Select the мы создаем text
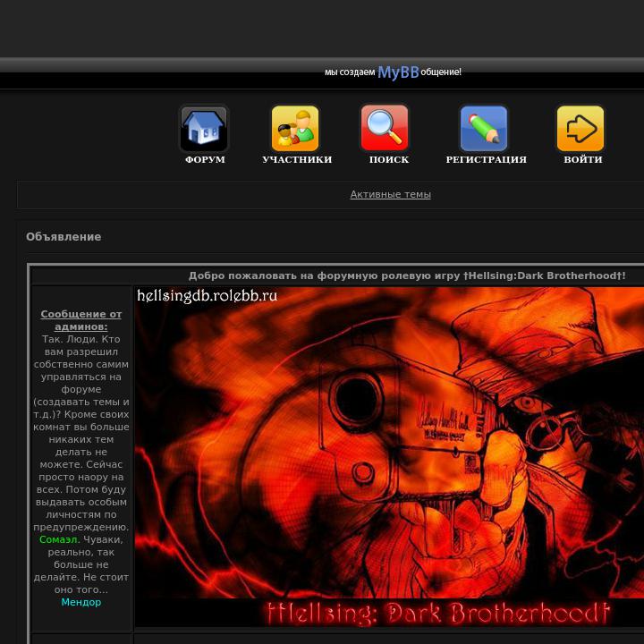This screenshot has width=644, height=644. click(350, 72)
